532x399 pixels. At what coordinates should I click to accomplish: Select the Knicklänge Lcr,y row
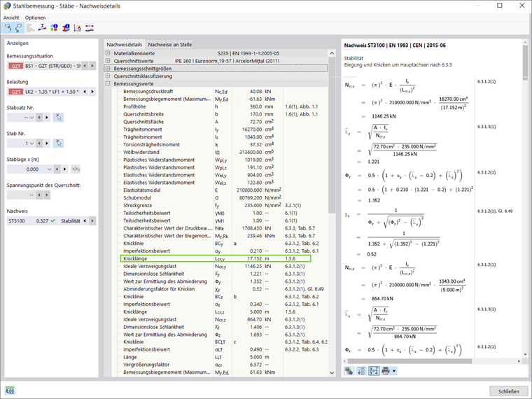215,258
